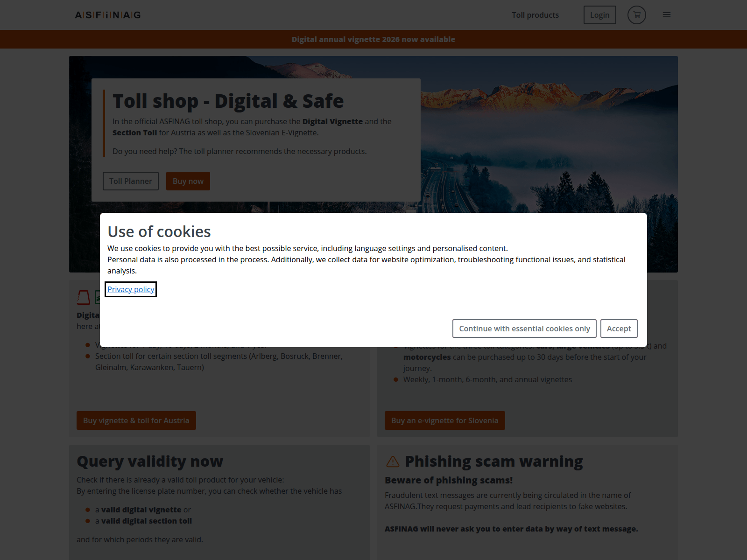The height and width of the screenshot is (560, 747).
Task: Click 'Weekly, 1-month, 6-month, and annual vignettes' text
Action: [487, 379]
